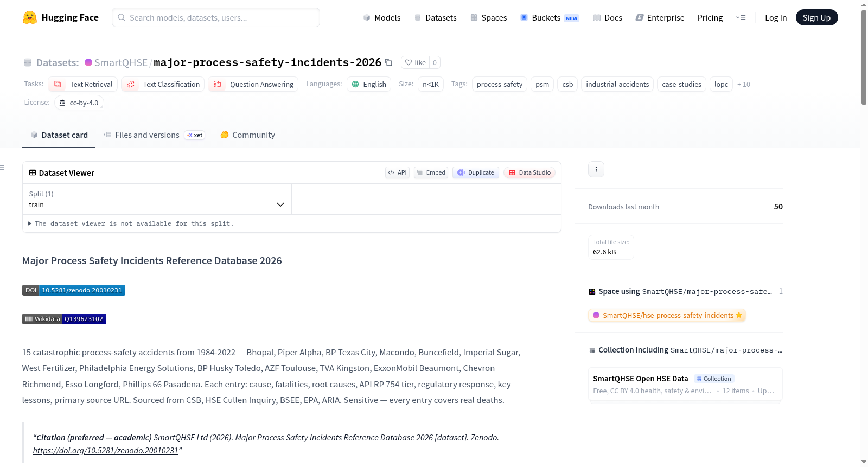The height and width of the screenshot is (467, 868).
Task: Open the doi.org zenodo citation link
Action: tap(105, 451)
